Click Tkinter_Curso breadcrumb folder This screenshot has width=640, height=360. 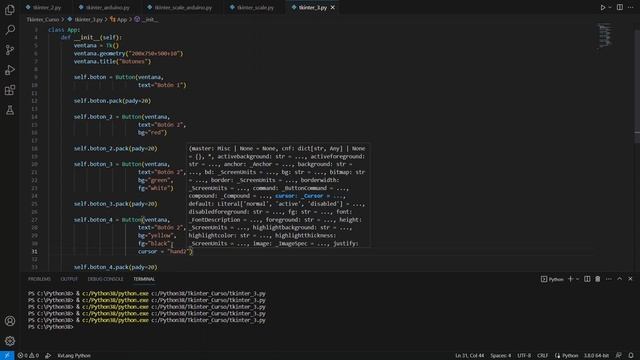pos(43,19)
